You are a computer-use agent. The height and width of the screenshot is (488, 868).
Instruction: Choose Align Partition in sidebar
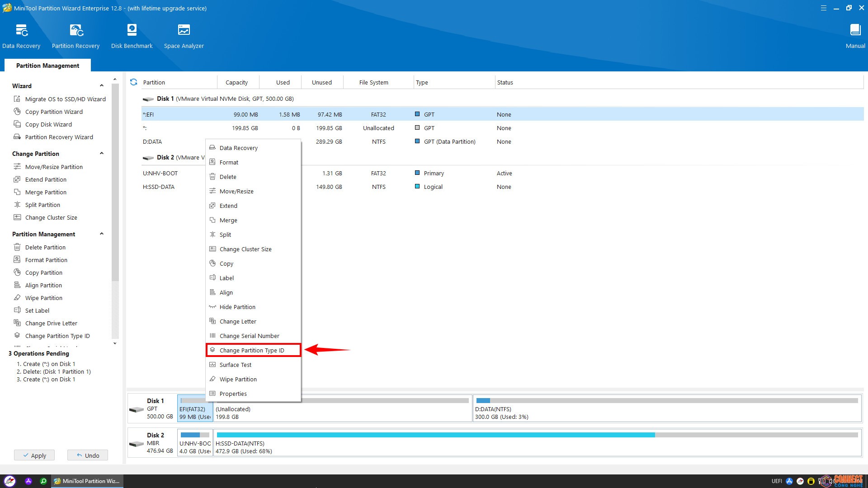click(38, 285)
